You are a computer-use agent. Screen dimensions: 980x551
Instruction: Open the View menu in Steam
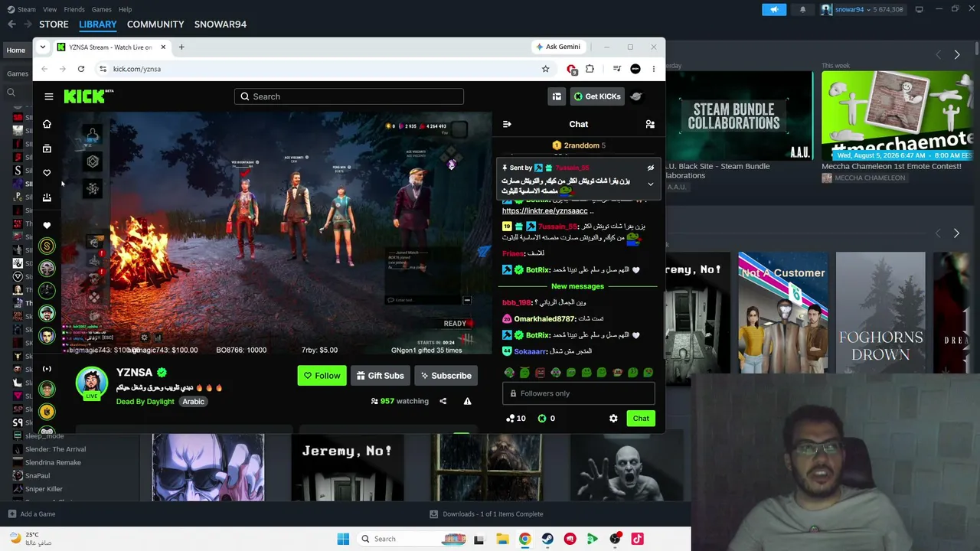(x=50, y=9)
